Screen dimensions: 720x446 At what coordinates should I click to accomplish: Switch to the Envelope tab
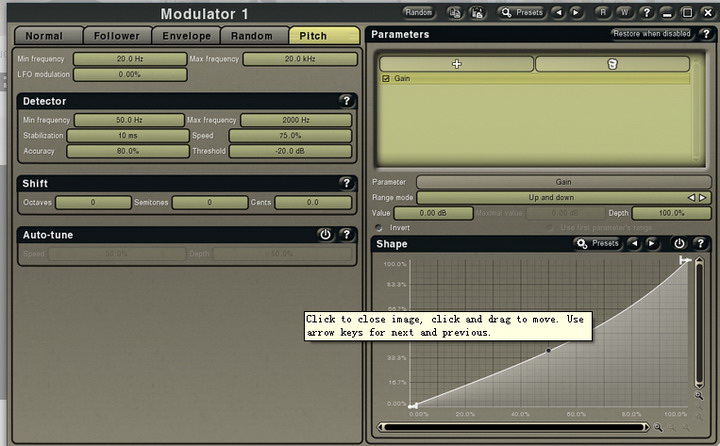click(186, 36)
